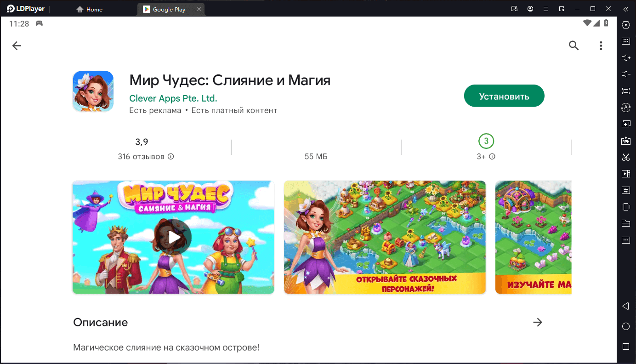The height and width of the screenshot is (364, 636).
Task: Click the shake device icon
Action: (x=625, y=207)
